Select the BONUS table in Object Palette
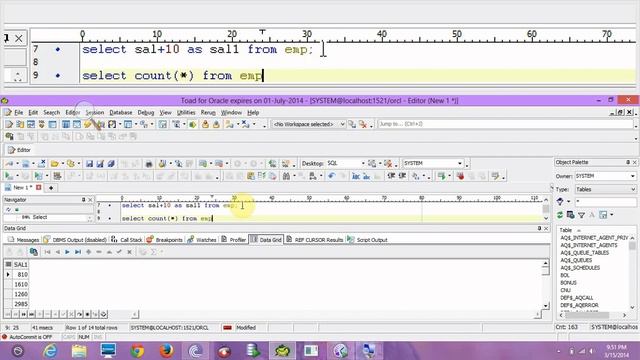640x360 pixels. (x=568, y=282)
